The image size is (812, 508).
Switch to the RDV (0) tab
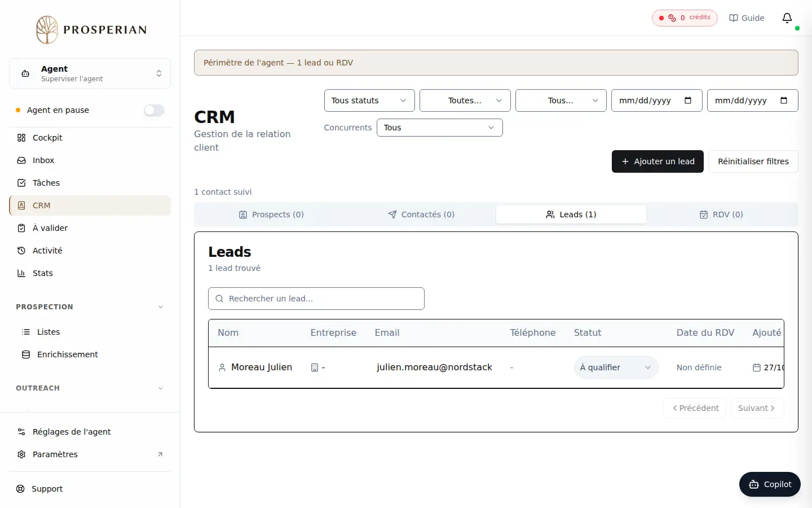[x=721, y=214]
